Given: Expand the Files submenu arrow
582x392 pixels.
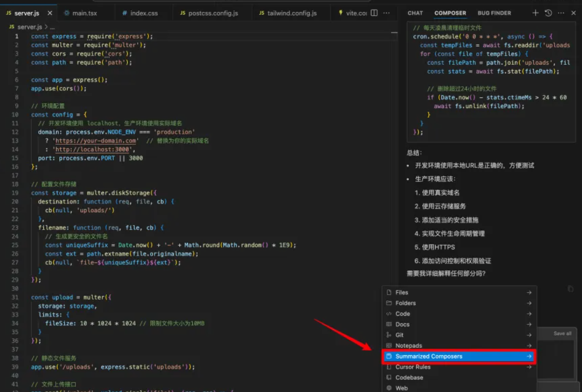Looking at the screenshot, I should [x=529, y=293].
